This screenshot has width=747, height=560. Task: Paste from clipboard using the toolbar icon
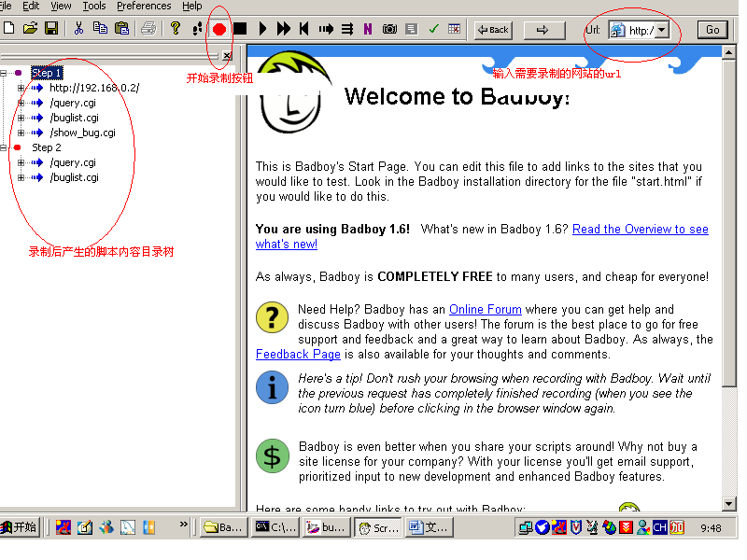point(122,29)
